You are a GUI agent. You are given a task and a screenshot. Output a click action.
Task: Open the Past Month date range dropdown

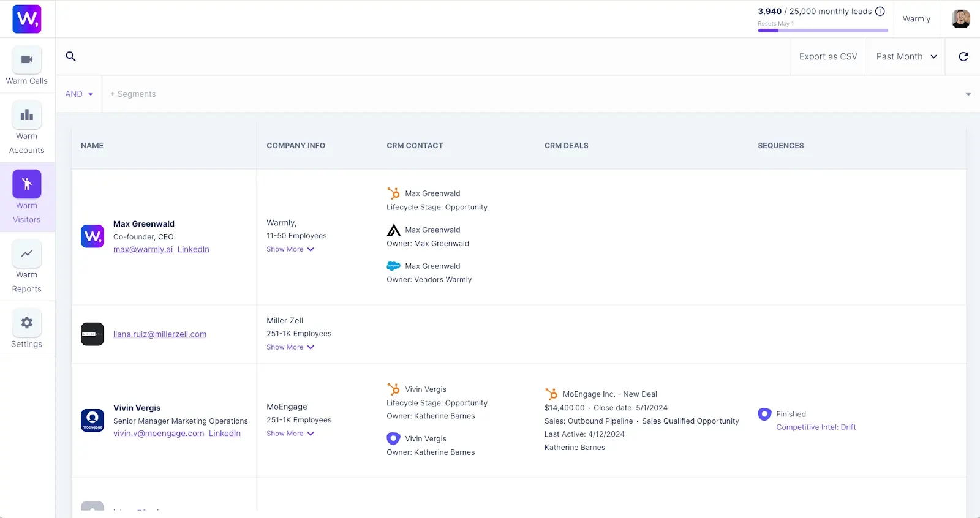906,56
